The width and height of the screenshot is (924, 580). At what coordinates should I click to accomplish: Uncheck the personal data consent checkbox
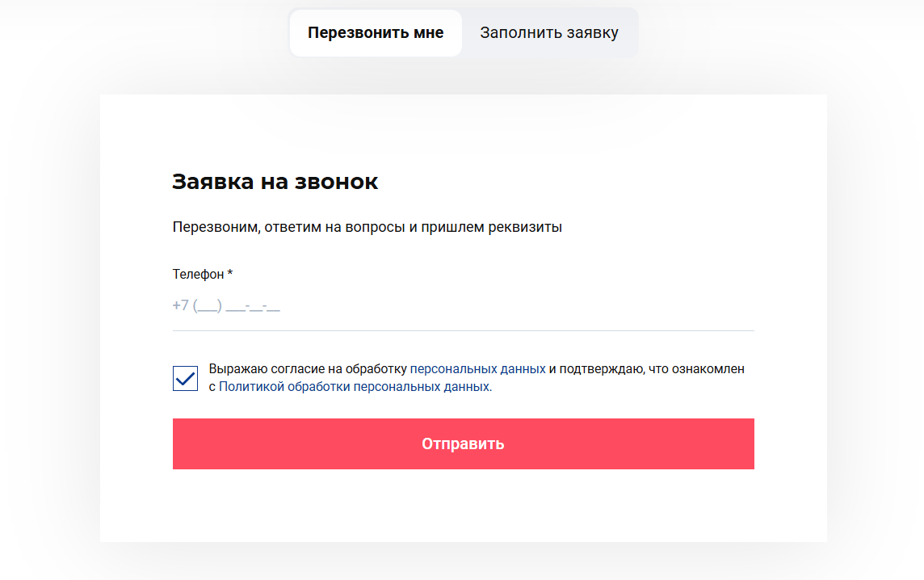185,378
